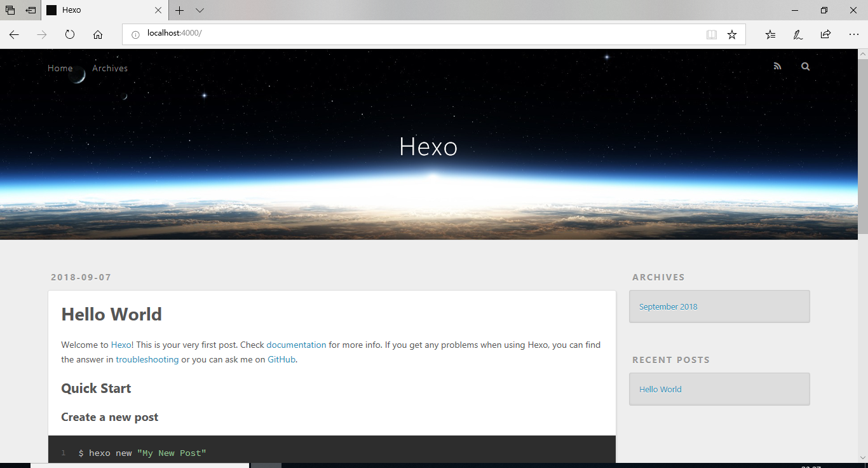Click the set tabs aside icon
The height and width of the screenshot is (468, 868).
31,10
